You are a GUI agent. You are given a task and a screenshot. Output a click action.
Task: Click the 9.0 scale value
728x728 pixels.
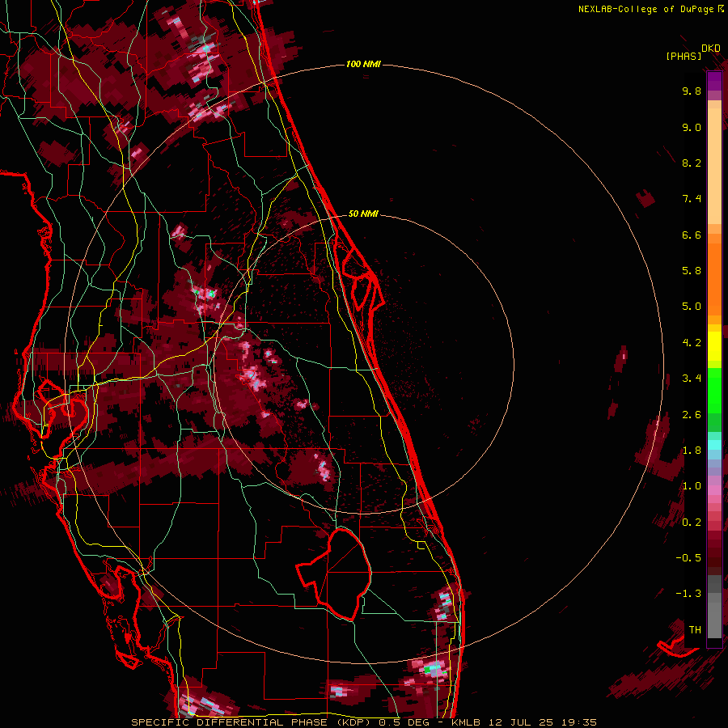(692, 127)
